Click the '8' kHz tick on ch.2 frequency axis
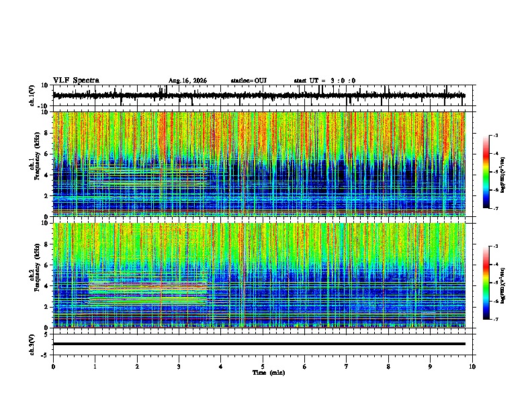The image size is (532, 411). 47,244
